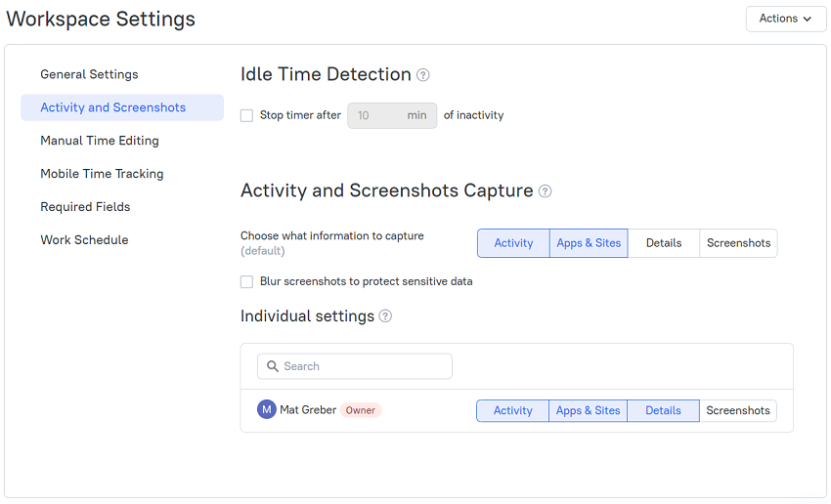This screenshot has height=504, width=831.
Task: Open the Idle Time Detection help icon
Action: click(x=423, y=75)
